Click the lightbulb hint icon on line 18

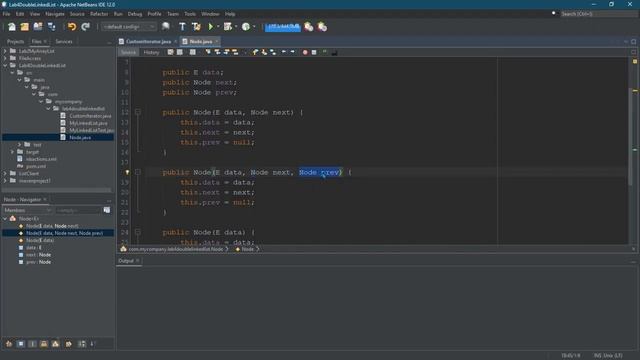coord(127,172)
